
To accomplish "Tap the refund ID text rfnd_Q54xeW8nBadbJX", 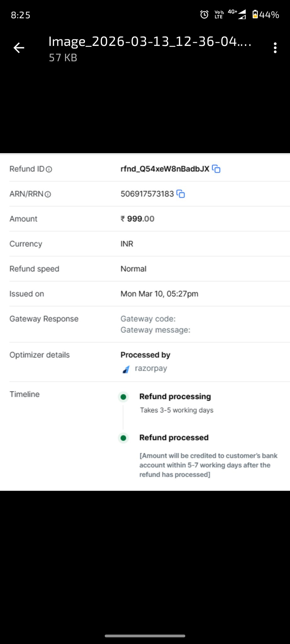I will pos(165,169).
